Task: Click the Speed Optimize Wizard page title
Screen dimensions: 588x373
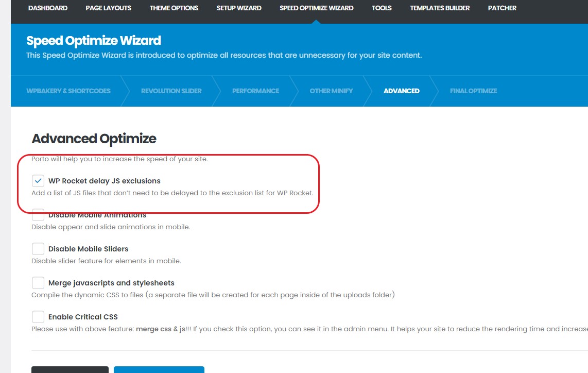Action: pyautogui.click(x=93, y=41)
